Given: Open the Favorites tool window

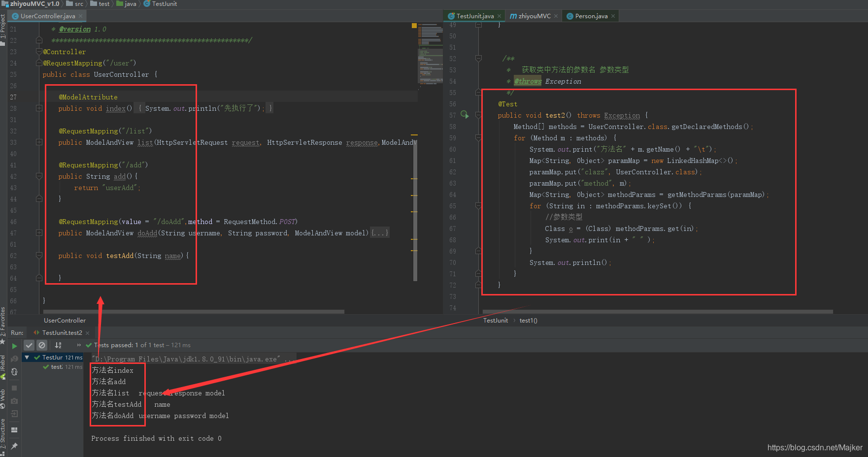Looking at the screenshot, I should click(x=3, y=325).
